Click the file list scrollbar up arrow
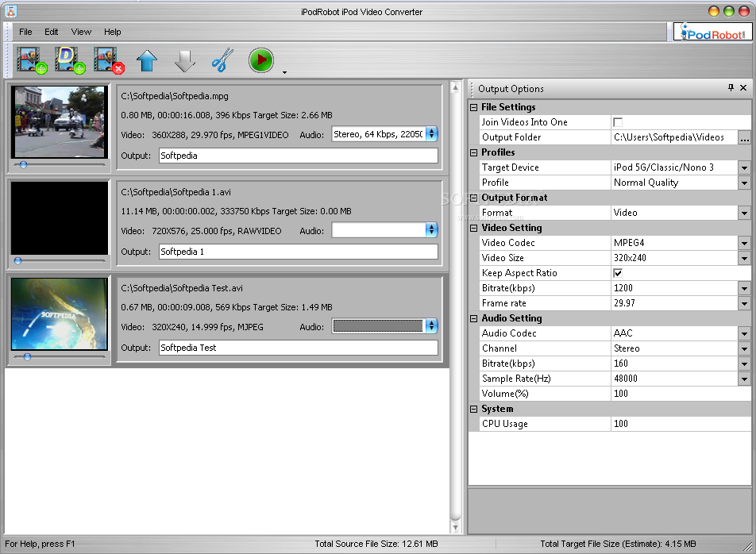The image size is (756, 554). (x=455, y=87)
